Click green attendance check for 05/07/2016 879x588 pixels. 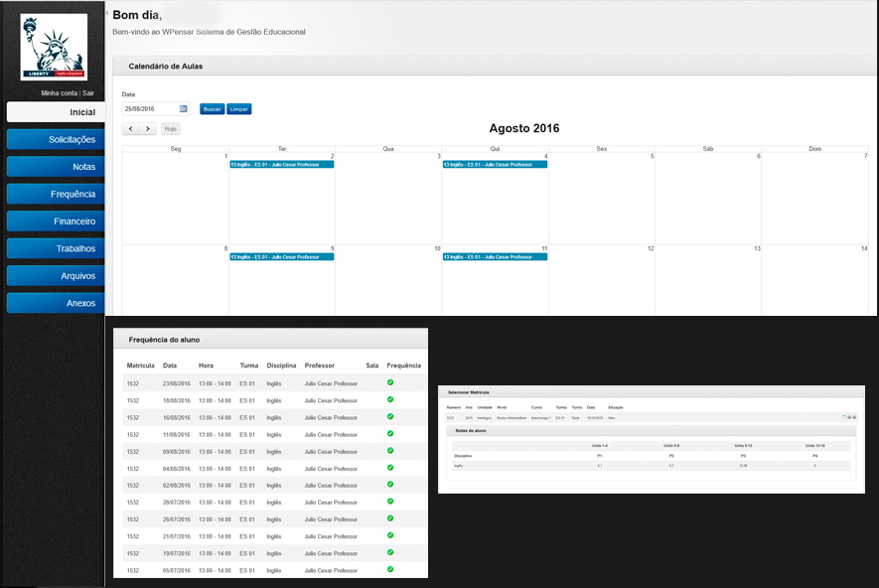pos(390,569)
